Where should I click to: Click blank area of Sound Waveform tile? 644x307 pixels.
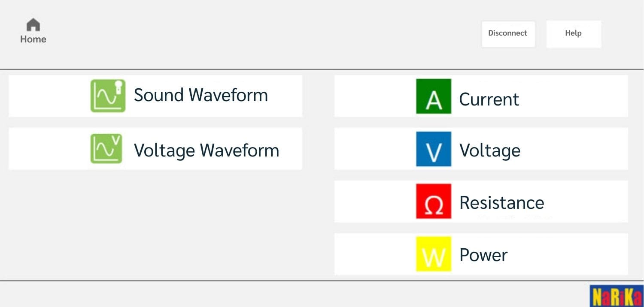click(47, 96)
